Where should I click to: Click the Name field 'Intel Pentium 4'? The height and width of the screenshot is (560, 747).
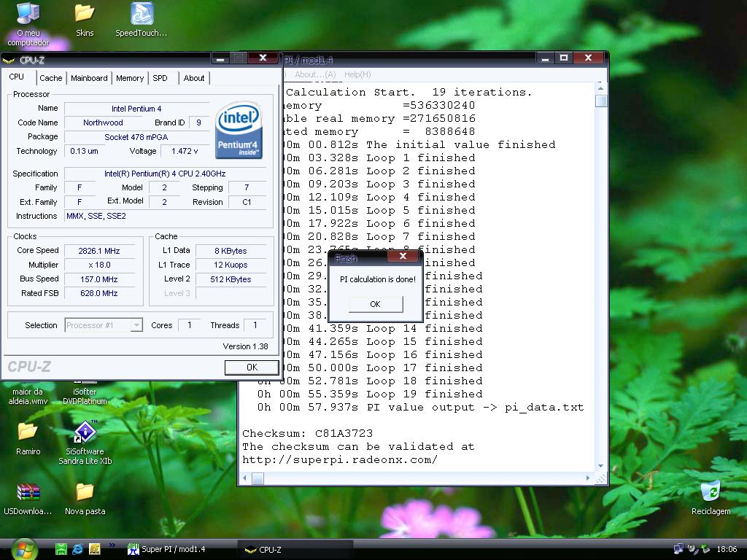click(136, 109)
